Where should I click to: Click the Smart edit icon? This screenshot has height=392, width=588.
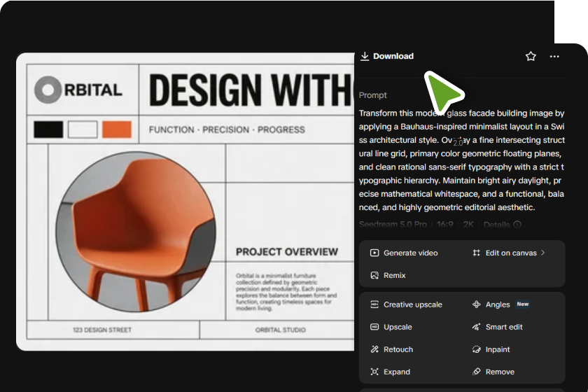click(476, 327)
